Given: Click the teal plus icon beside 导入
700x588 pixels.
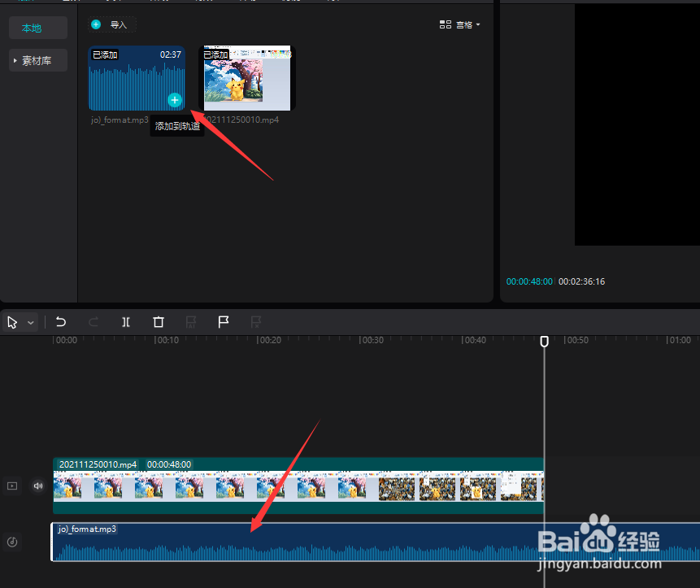Looking at the screenshot, I should [96, 24].
